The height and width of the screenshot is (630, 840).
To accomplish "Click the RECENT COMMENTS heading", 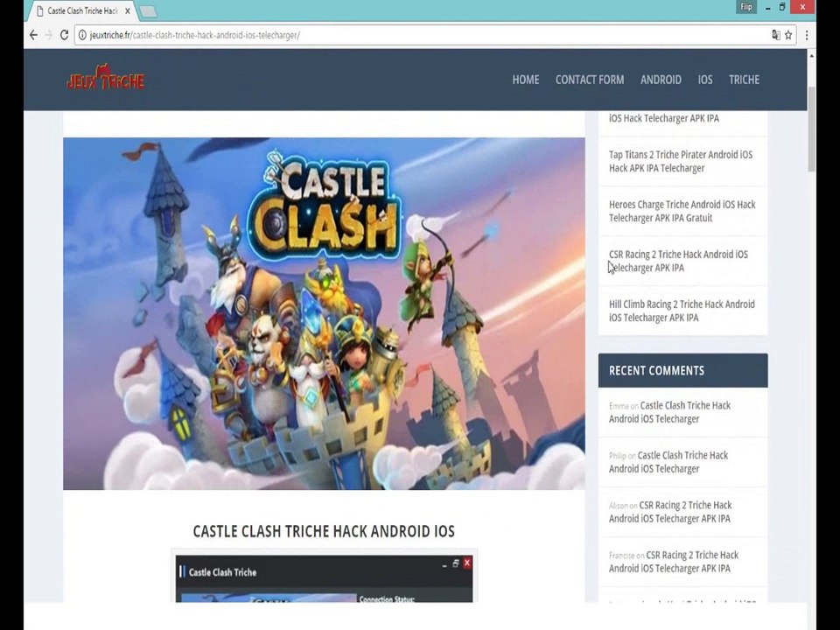I will click(x=656, y=371).
